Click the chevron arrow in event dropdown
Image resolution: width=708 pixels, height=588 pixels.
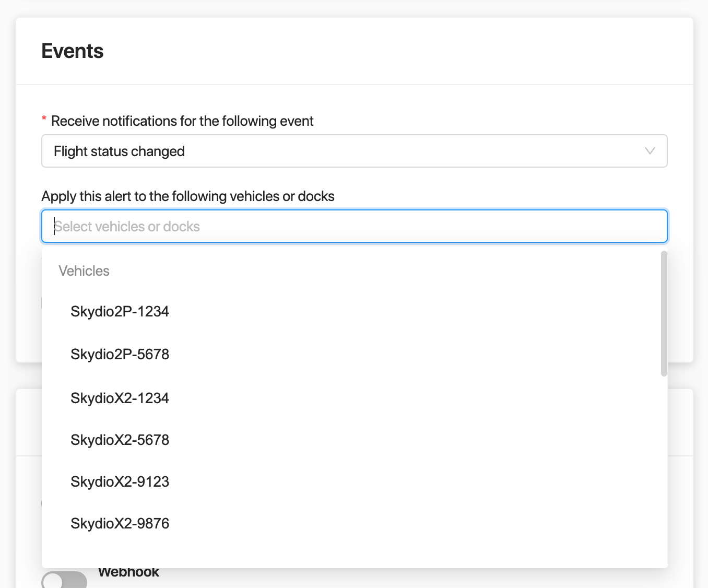coord(650,151)
